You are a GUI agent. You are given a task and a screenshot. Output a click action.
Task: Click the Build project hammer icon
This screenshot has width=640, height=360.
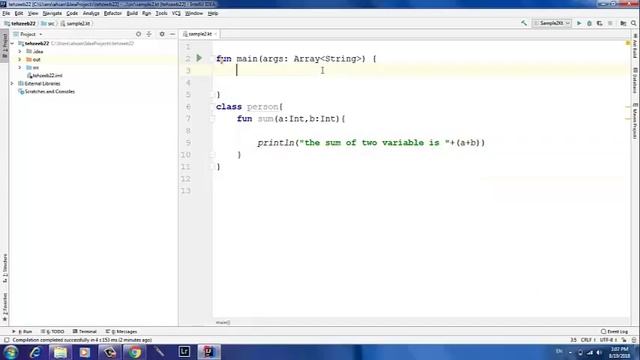pyautogui.click(x=524, y=23)
